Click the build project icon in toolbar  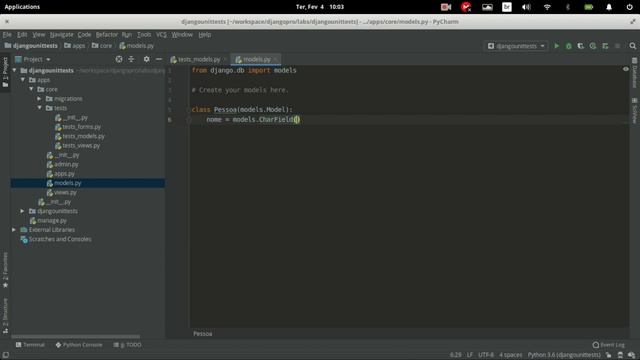pos(605,46)
